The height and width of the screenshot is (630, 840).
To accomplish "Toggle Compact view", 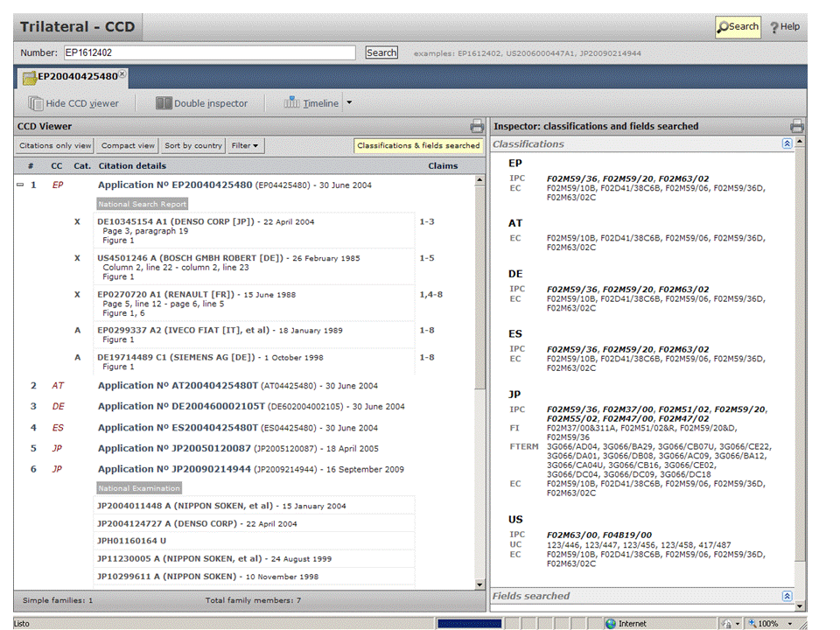I will point(128,146).
